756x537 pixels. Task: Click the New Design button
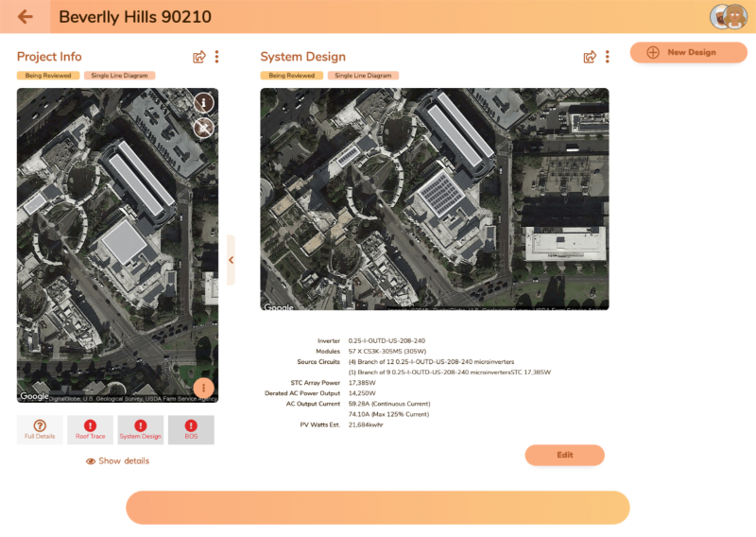coord(689,52)
